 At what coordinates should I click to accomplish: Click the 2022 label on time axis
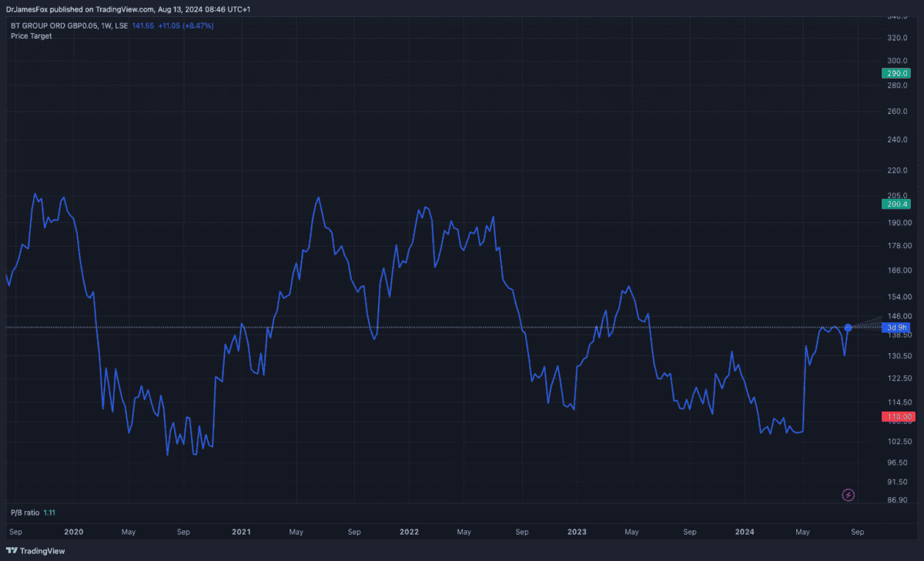pos(409,532)
